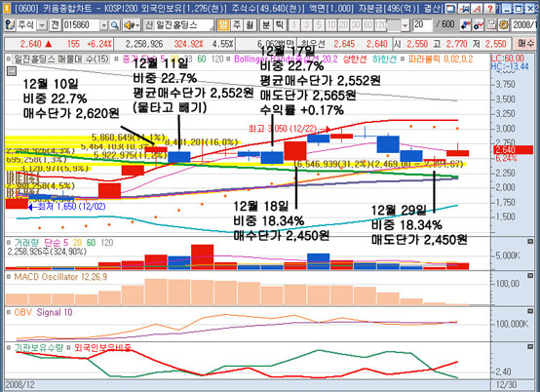The image size is (540, 392).
Task: Choose the 10 interval button
Action: click(331, 24)
